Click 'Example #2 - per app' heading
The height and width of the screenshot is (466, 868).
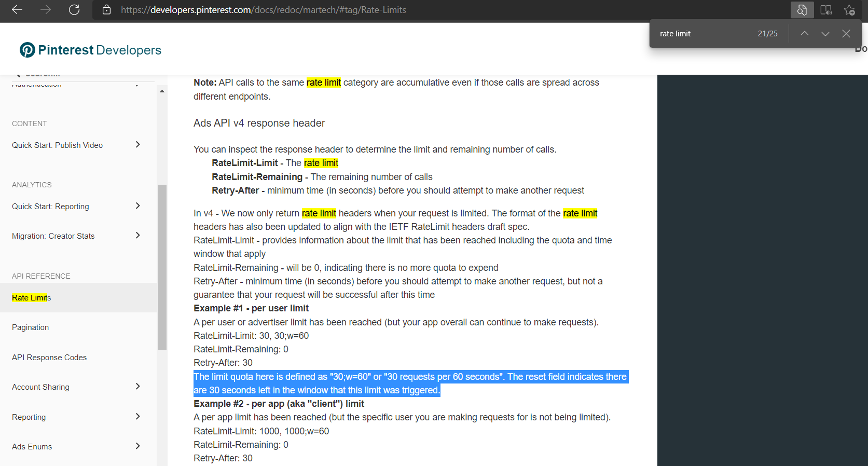279,404
